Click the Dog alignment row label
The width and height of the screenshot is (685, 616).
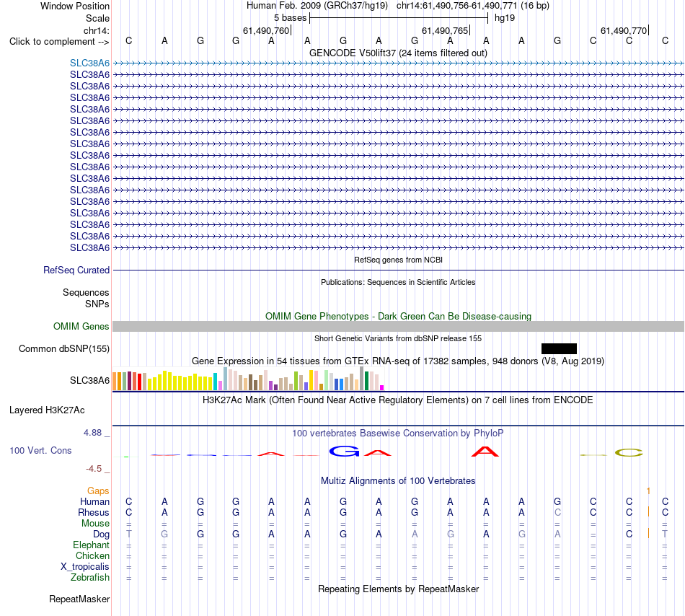click(x=101, y=534)
